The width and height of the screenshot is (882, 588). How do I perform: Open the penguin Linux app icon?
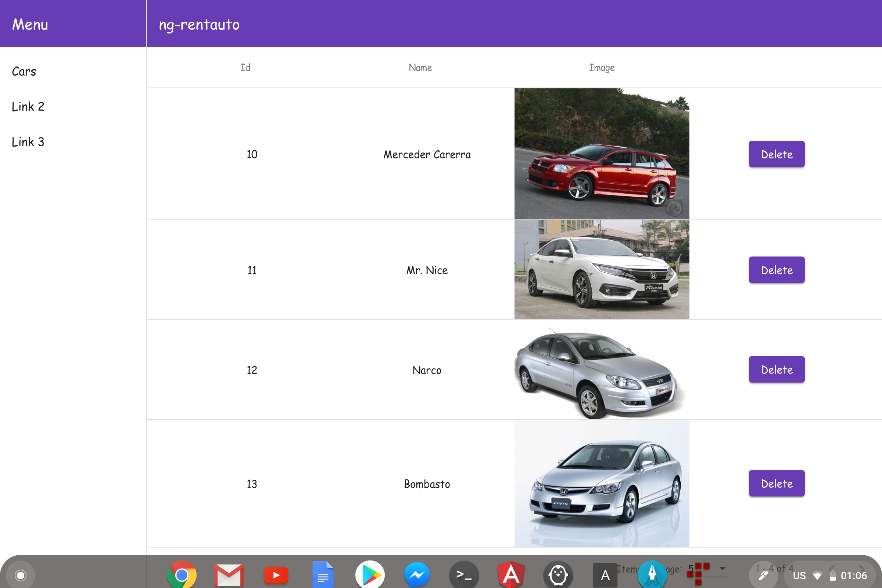tap(558, 574)
